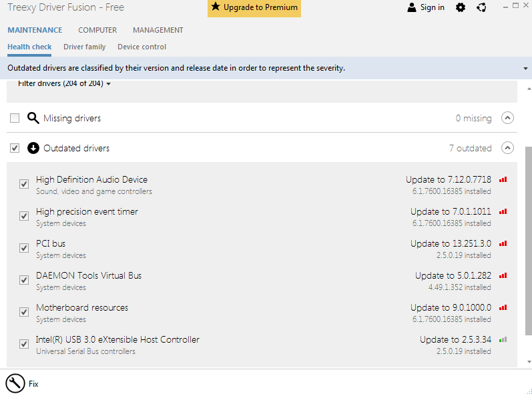Click '4.49.1.352 installed' version text

coord(459,287)
